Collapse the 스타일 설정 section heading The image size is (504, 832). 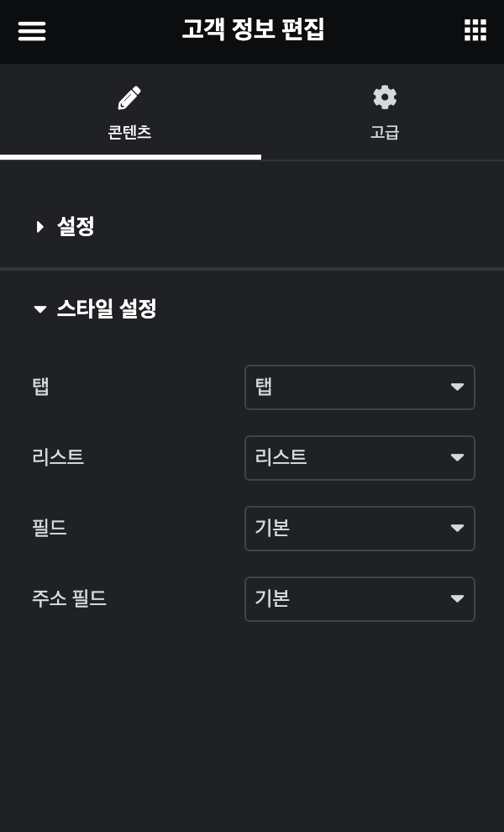click(x=107, y=309)
